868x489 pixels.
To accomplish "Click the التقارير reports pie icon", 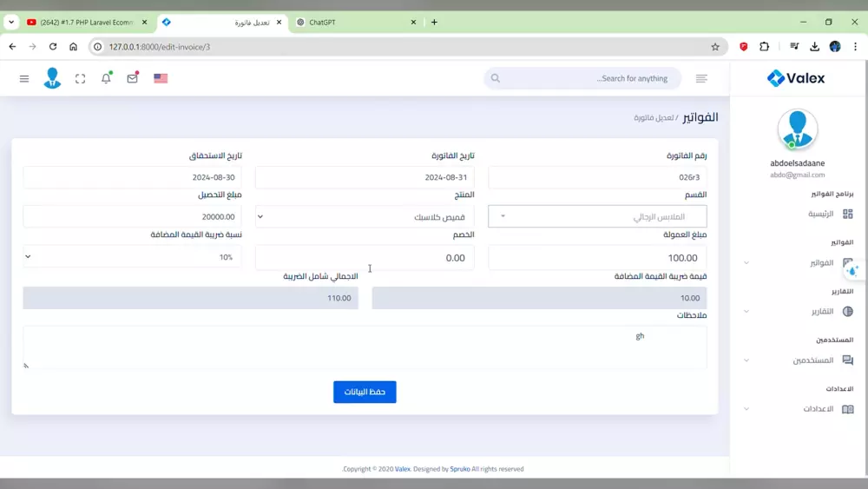I will (847, 311).
